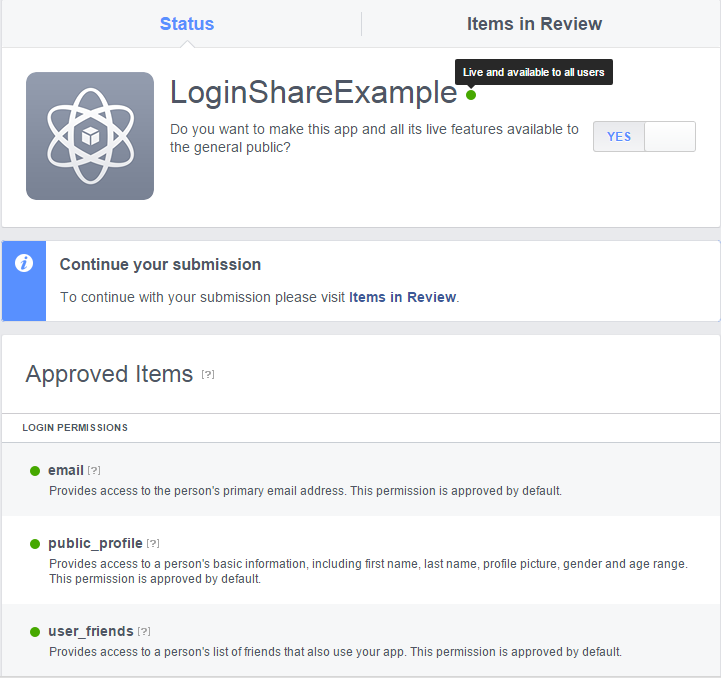The width and height of the screenshot is (721, 678).
Task: Click the help [?] icon next to Approved Items
Action: click(208, 374)
